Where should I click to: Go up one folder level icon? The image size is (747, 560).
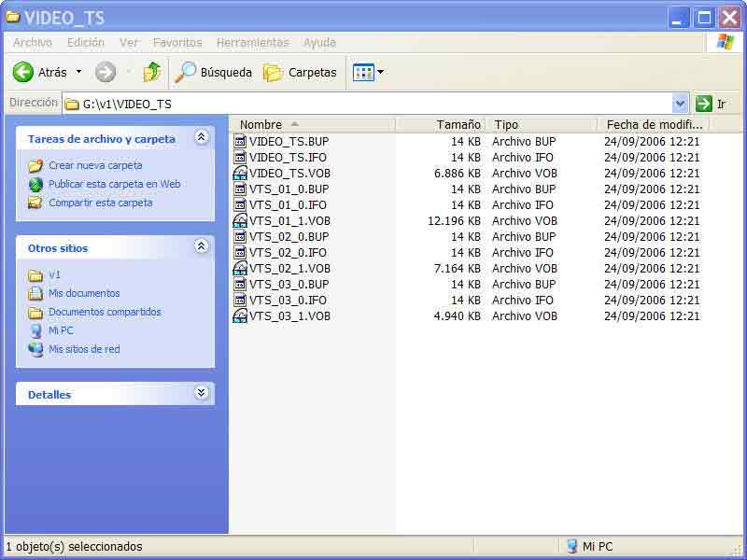coord(152,73)
